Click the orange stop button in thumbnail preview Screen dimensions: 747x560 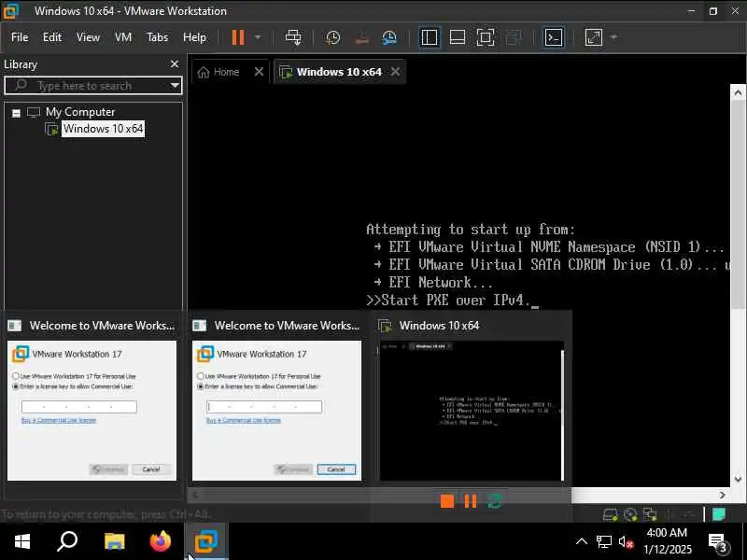(447, 501)
